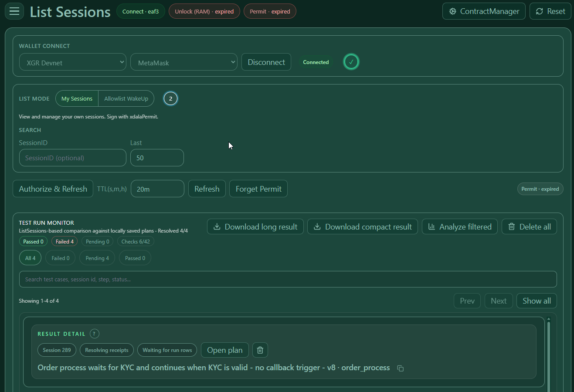Open ContractManager from the header
This screenshot has width=574, height=392.
(484, 11)
